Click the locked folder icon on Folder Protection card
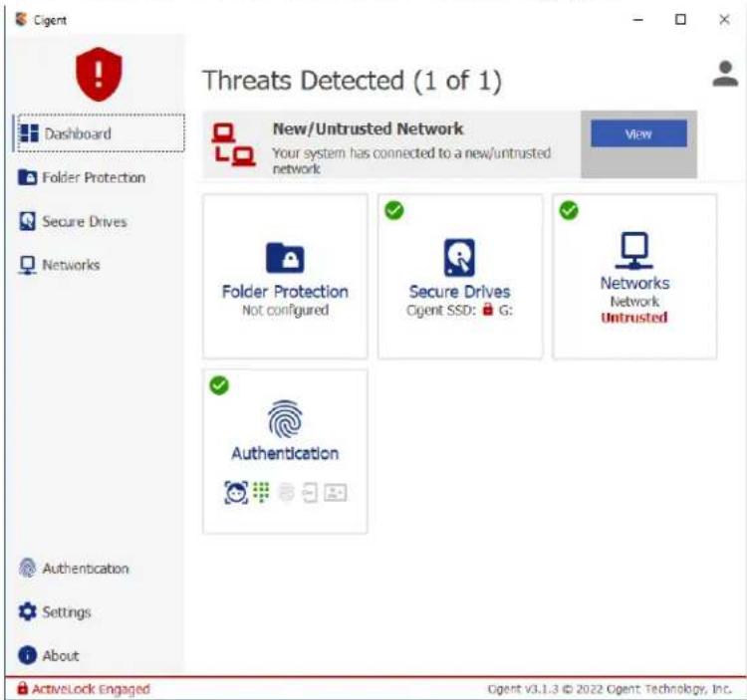The height and width of the screenshot is (700, 747). pyautogui.click(x=285, y=258)
